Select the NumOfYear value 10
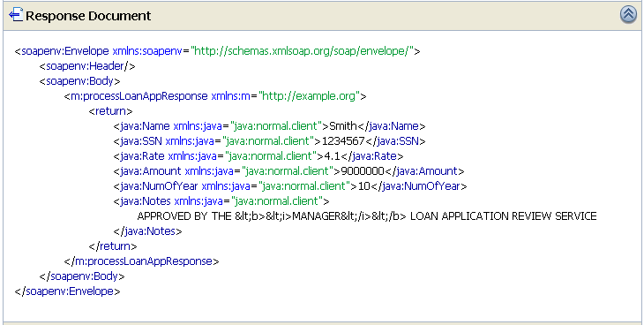 [x=364, y=186]
